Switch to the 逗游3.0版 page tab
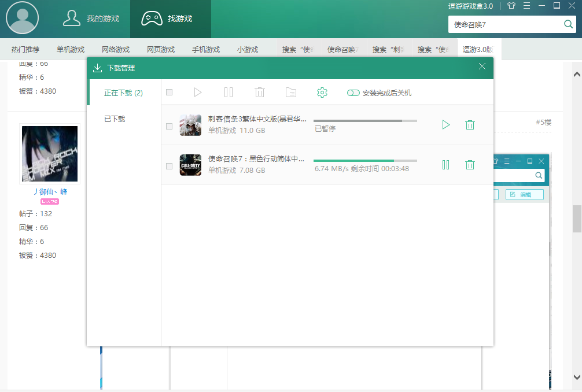Screen dimensions: 582x392 tap(478, 49)
